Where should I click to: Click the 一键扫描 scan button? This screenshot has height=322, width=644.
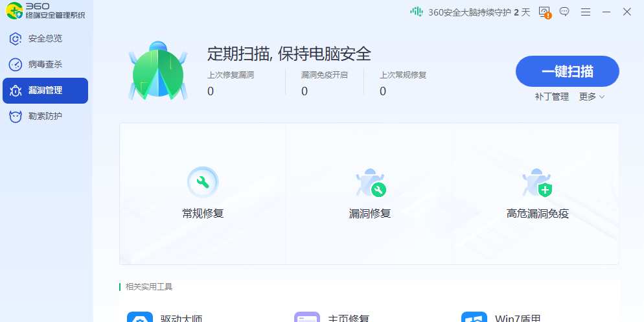567,71
